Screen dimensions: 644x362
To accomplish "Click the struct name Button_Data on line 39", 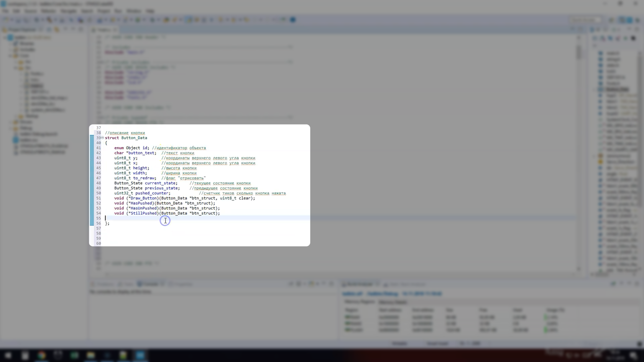I will tap(134, 138).
